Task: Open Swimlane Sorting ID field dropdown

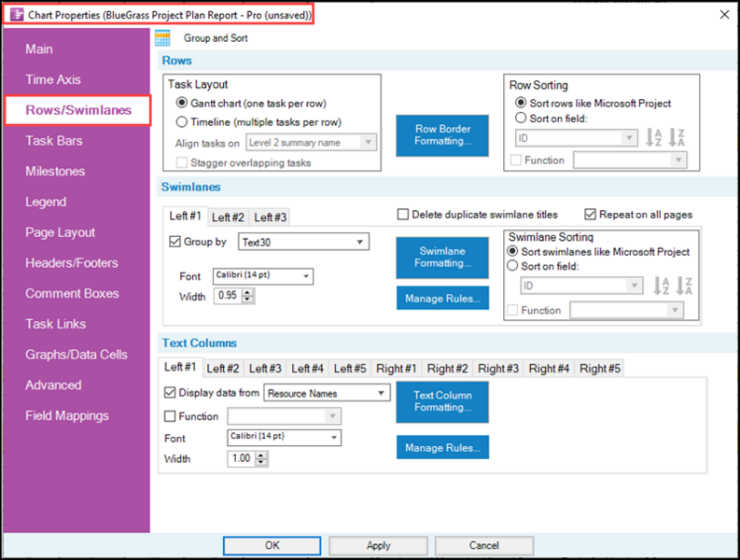Action: click(x=581, y=286)
